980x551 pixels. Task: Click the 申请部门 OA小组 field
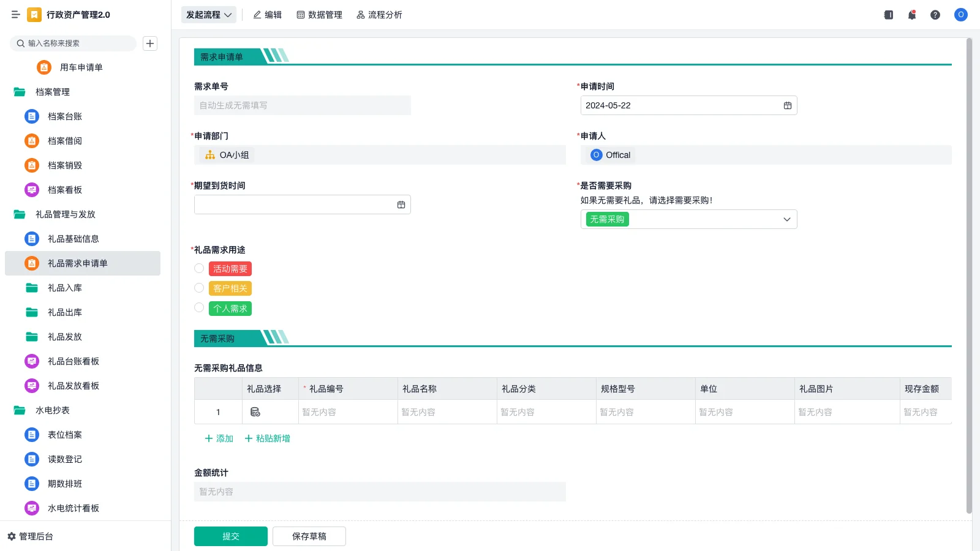tap(380, 155)
